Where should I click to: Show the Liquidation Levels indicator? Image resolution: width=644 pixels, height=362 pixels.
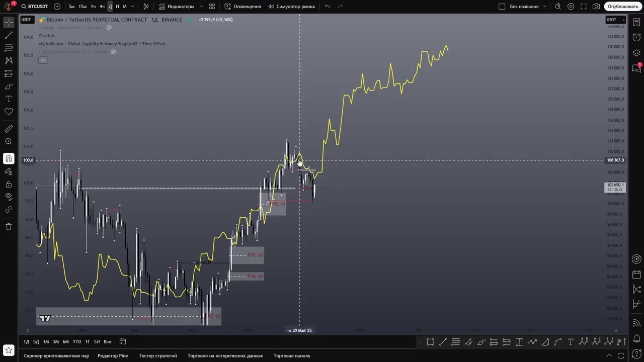tap(113, 52)
